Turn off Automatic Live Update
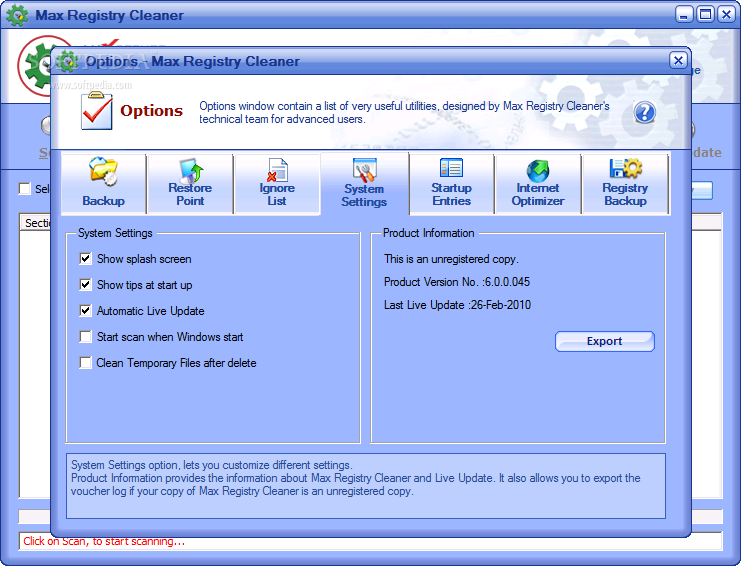 (86, 310)
